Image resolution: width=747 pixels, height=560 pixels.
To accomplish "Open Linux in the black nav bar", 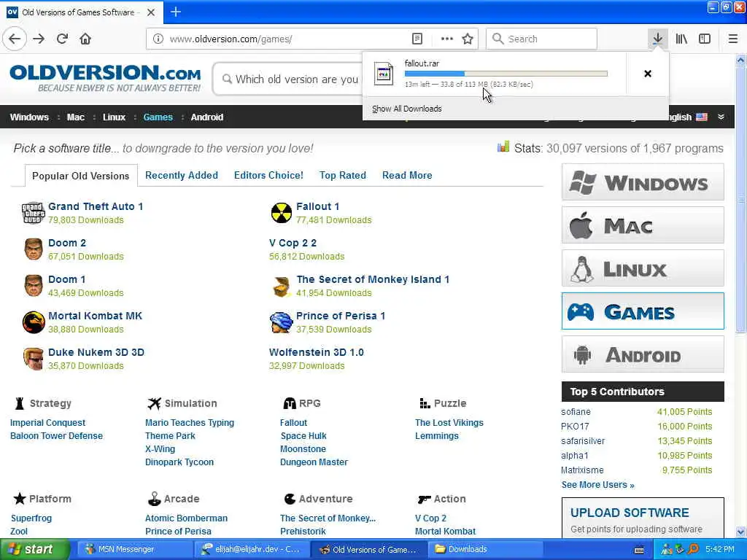I will pyautogui.click(x=114, y=117).
